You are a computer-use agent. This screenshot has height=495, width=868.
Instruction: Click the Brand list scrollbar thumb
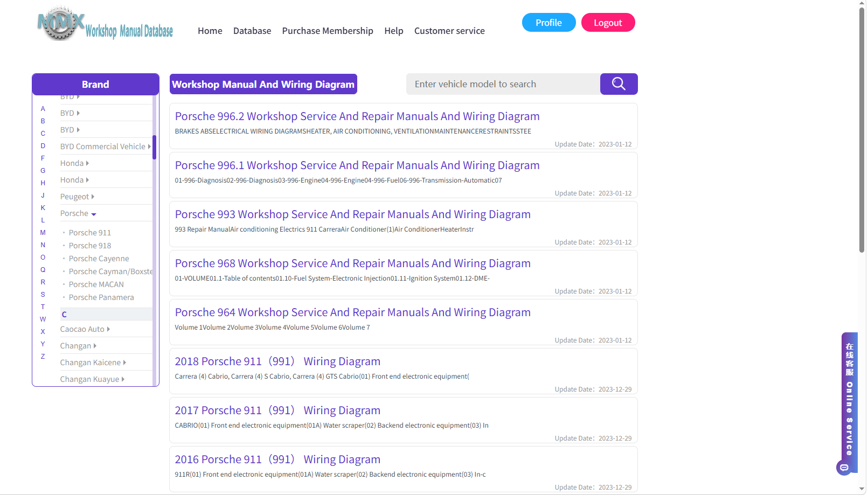(x=154, y=147)
